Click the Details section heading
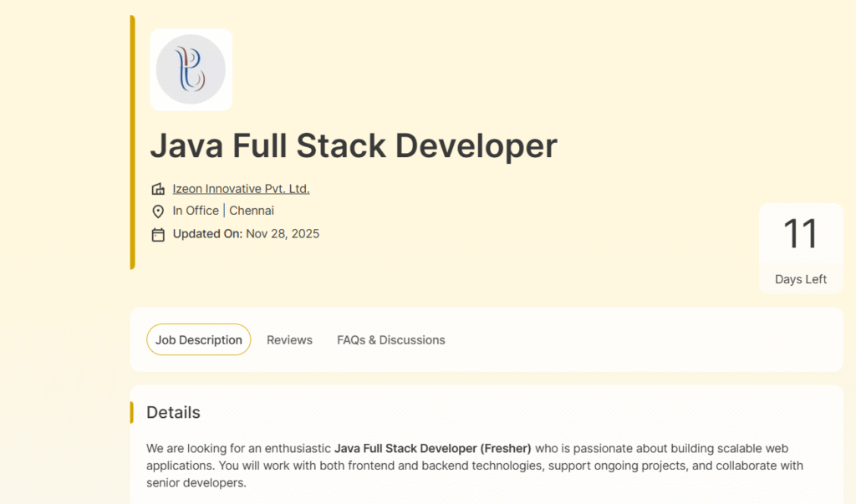This screenshot has width=856, height=504. (x=173, y=412)
